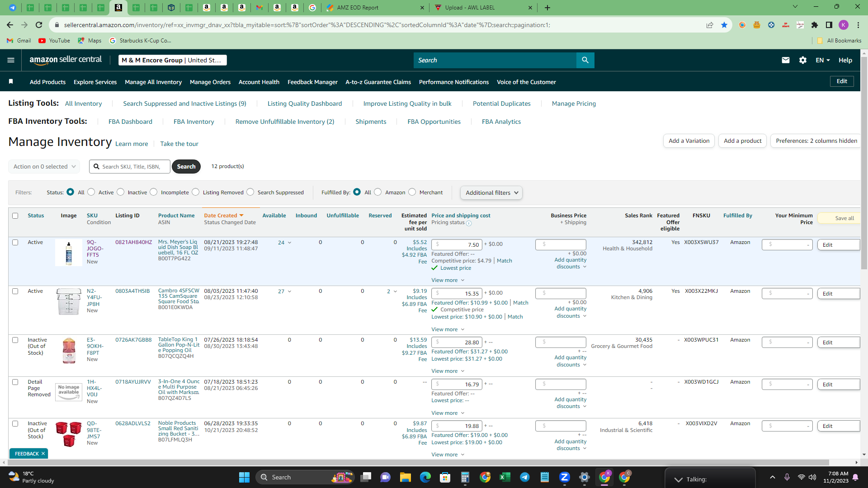Viewport: 868px width, 488px height.
Task: Reload the page with the browser refresh icon
Action: pyautogui.click(x=39, y=25)
